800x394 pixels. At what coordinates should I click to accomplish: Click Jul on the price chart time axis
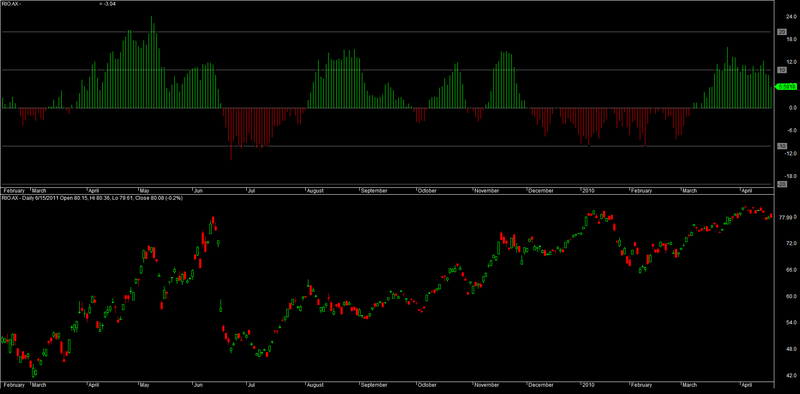pyautogui.click(x=251, y=384)
